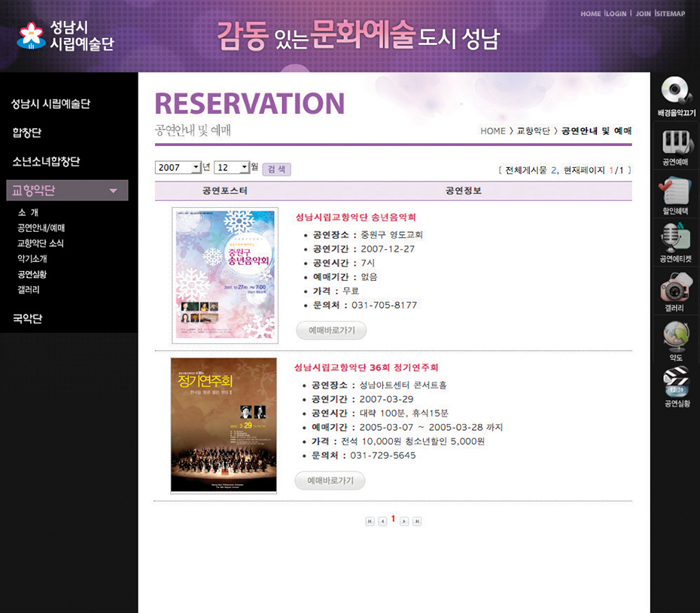Open 악기소개 submenu item

[32, 258]
